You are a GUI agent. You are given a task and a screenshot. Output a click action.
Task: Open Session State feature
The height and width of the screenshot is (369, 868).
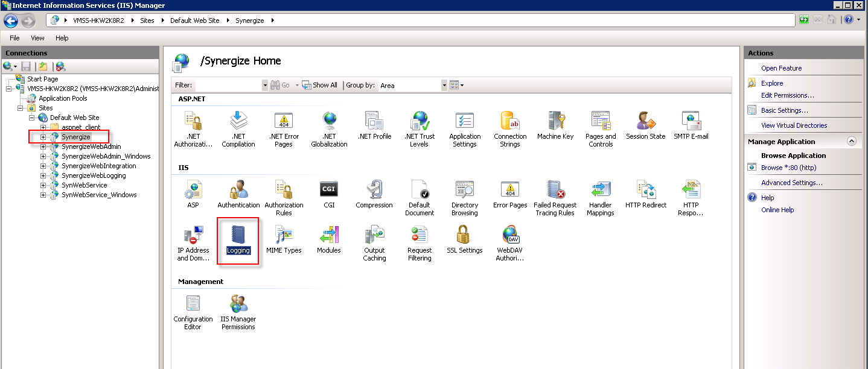[x=646, y=125]
